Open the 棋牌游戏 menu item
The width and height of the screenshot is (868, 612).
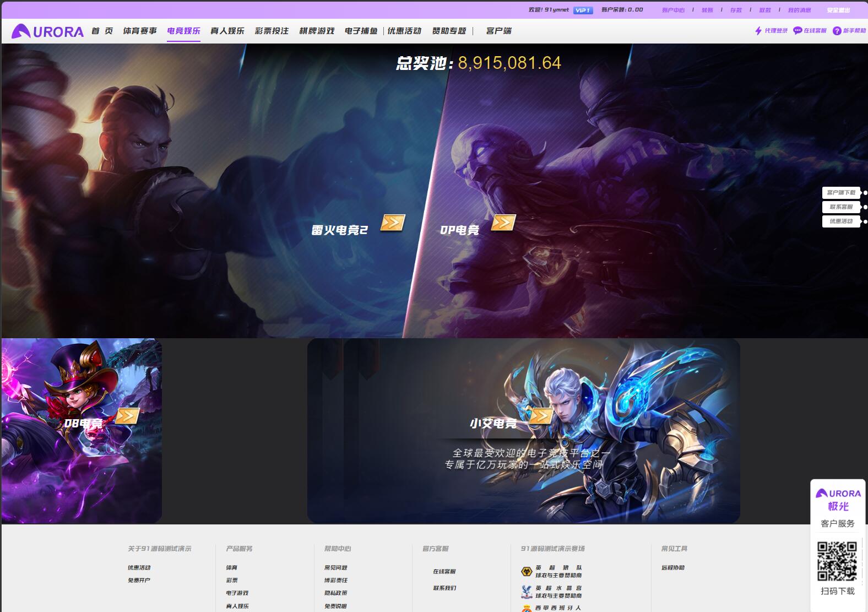(317, 31)
